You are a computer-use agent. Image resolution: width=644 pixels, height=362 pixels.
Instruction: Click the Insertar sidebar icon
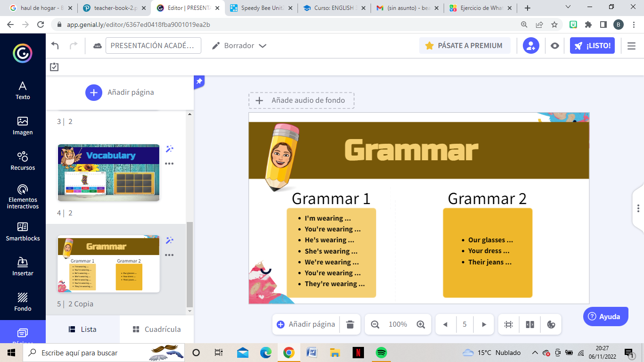coord(23,266)
